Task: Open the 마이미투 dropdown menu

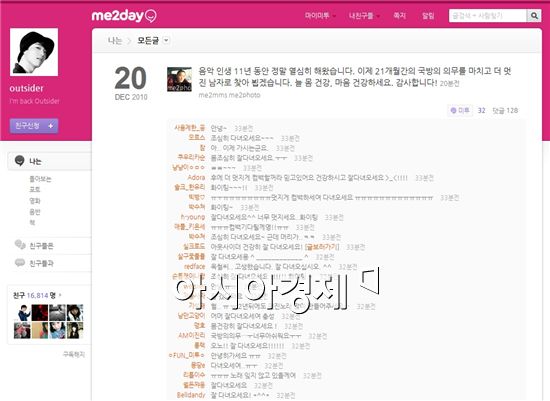Action: 320,15
